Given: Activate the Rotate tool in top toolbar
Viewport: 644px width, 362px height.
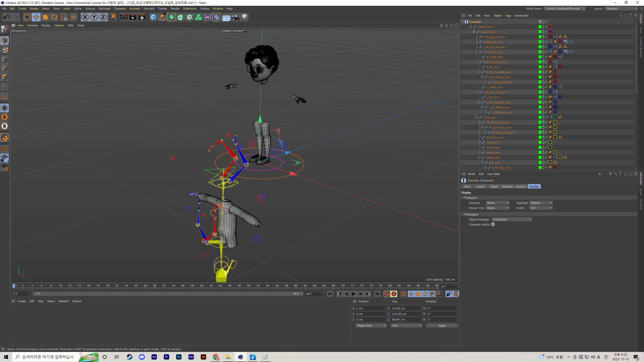Looking at the screenshot, I should [x=54, y=17].
